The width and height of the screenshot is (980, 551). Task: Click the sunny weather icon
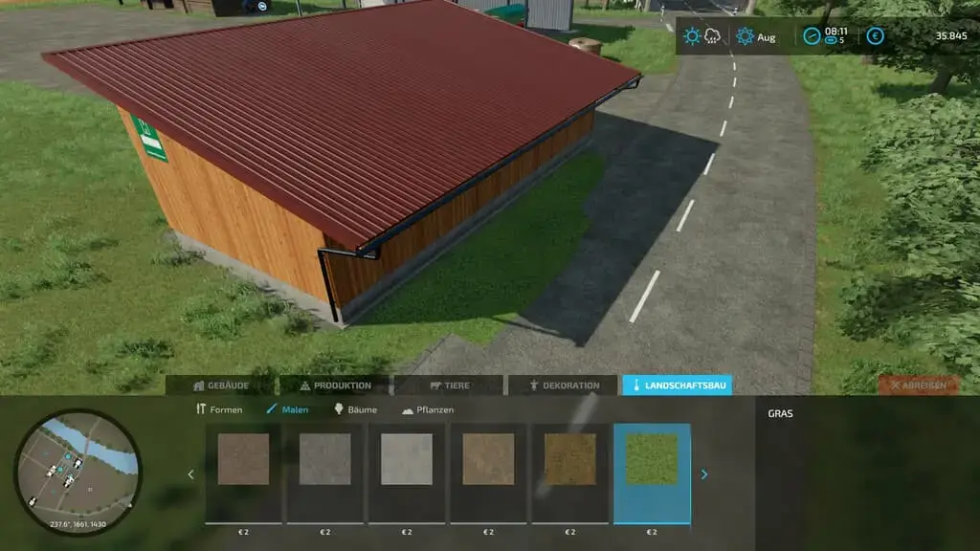(692, 37)
